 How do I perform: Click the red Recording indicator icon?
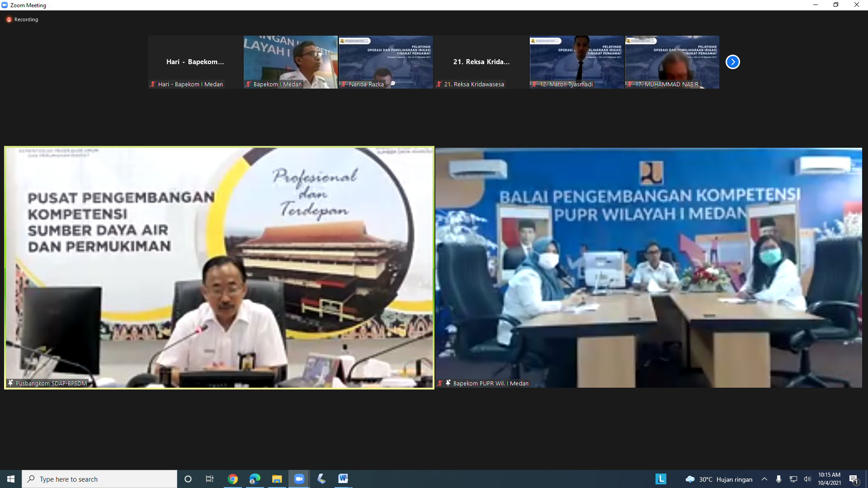pos(9,19)
